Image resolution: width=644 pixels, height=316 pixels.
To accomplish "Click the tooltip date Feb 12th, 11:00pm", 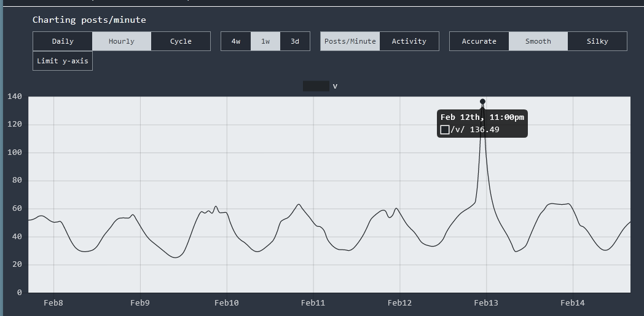I will pos(482,117).
